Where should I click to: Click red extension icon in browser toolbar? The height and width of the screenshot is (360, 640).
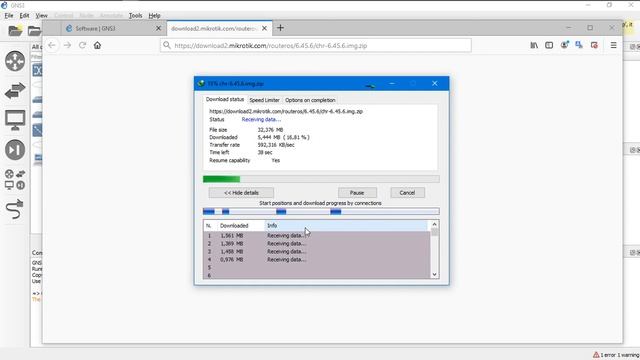click(x=594, y=45)
